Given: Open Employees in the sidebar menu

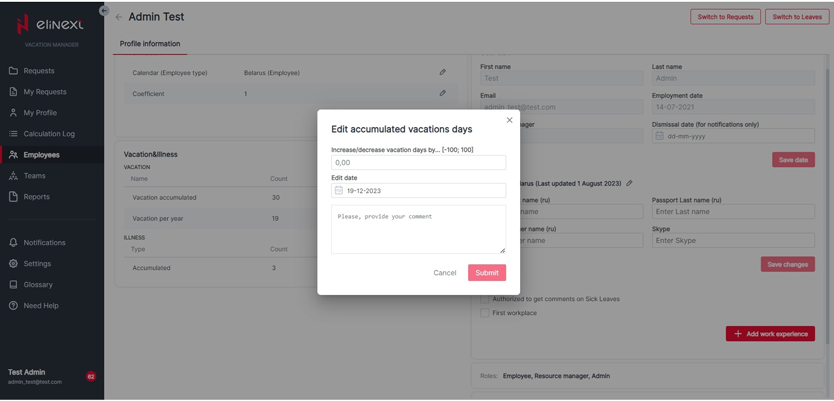Looking at the screenshot, I should [41, 155].
